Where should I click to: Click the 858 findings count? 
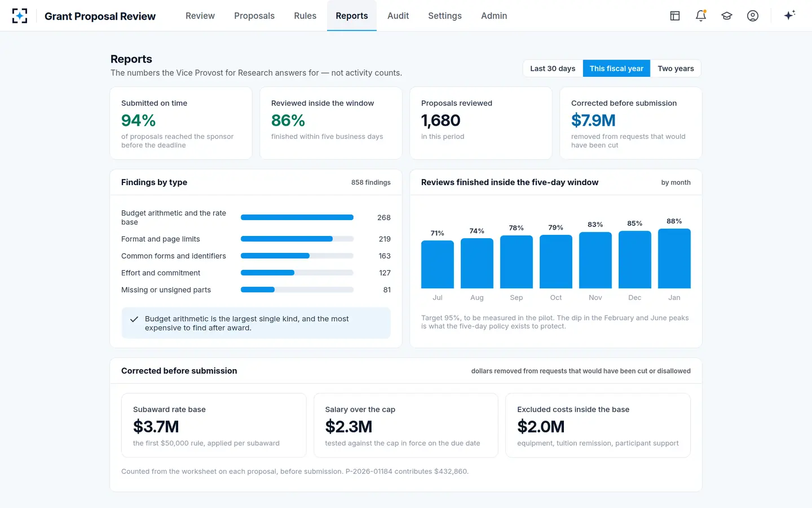pyautogui.click(x=371, y=182)
